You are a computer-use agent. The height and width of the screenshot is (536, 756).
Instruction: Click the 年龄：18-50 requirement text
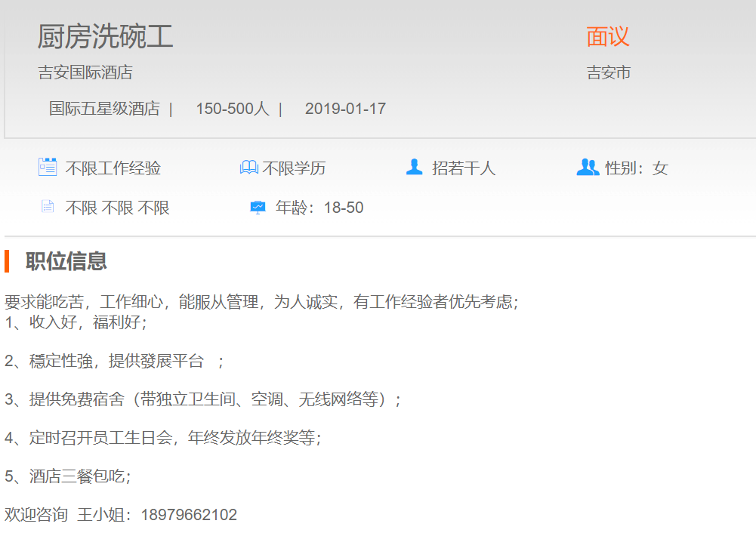pos(319,208)
